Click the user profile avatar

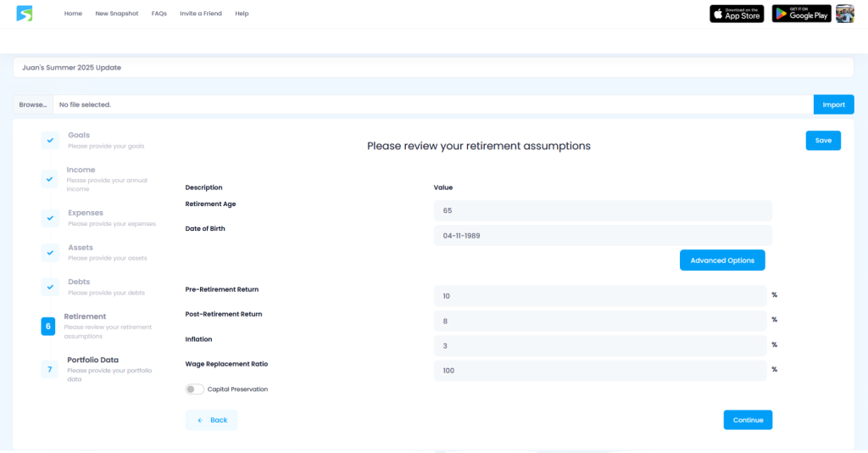pos(844,14)
